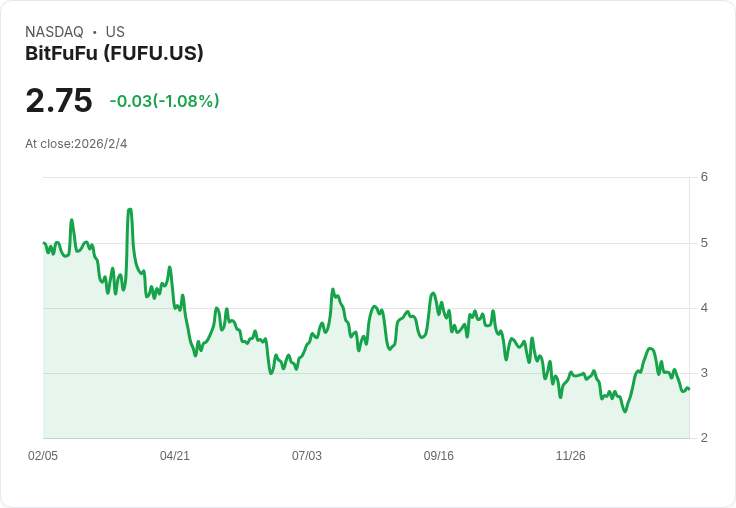736x508 pixels.
Task: Select the 04/21 date on x-axis
Action: [x=175, y=456]
